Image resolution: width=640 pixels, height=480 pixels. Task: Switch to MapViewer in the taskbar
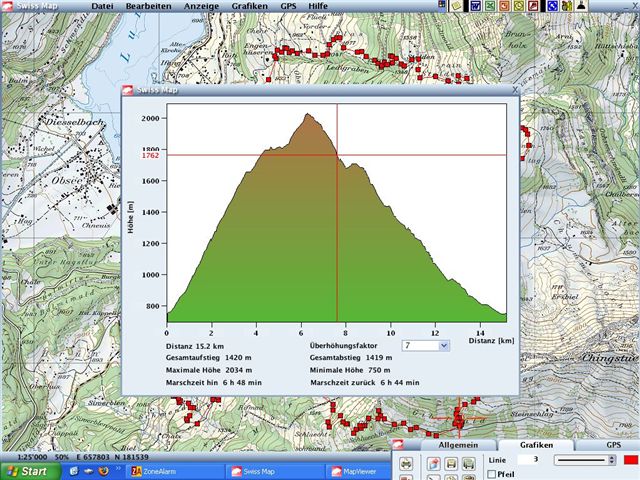[x=360, y=470]
